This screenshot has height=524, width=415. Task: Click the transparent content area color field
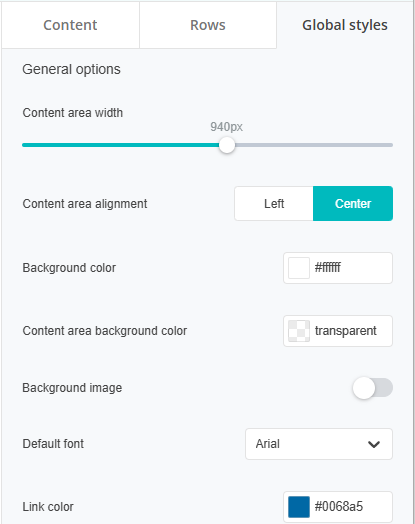click(x=338, y=331)
